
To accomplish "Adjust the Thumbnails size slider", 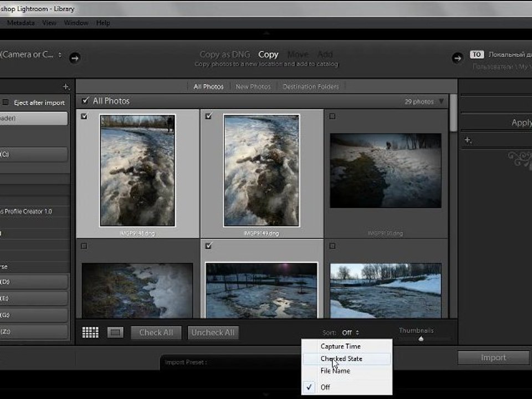I will click(x=421, y=338).
